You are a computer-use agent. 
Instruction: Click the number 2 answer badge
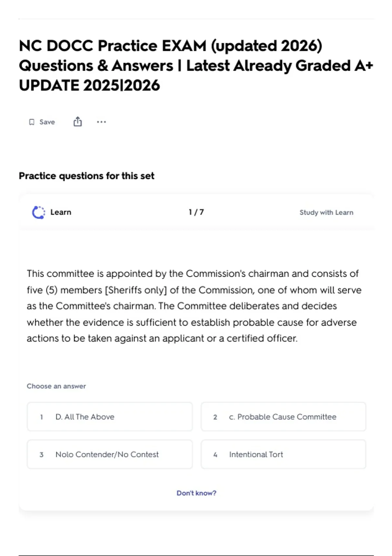[215, 417]
